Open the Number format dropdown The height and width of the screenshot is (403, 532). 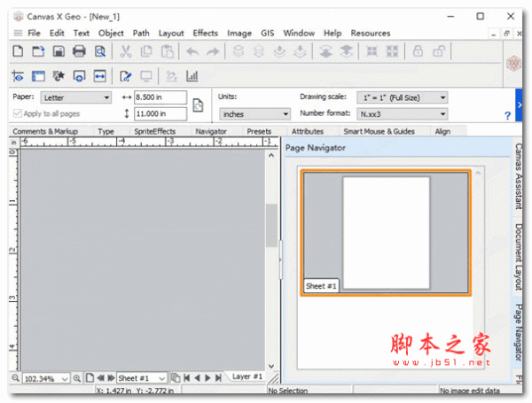(402, 114)
